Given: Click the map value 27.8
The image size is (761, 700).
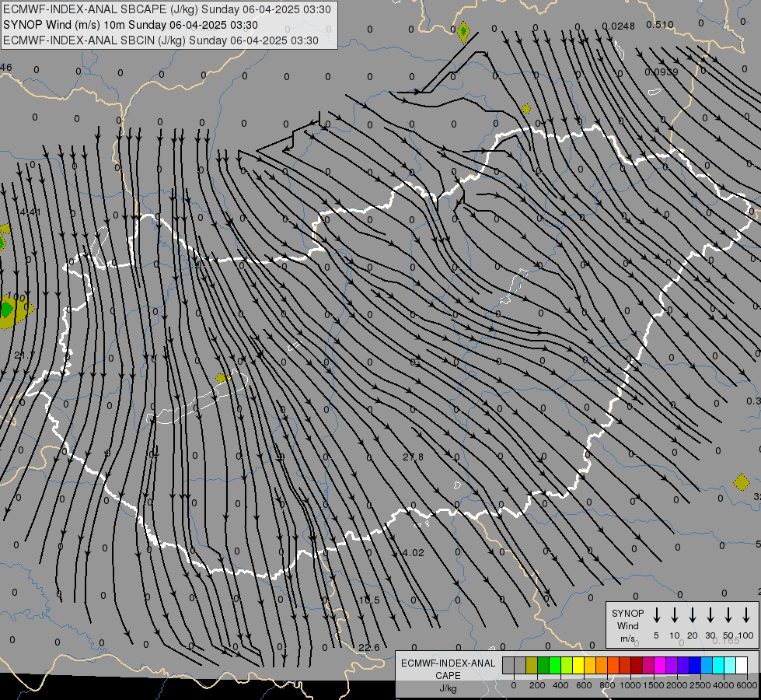Looking at the screenshot, I should [x=413, y=457].
